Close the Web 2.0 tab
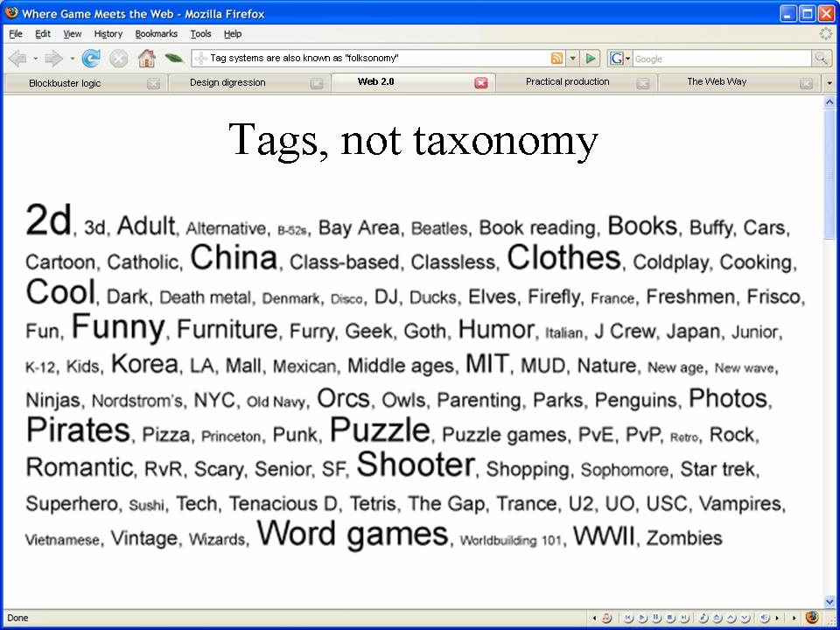840x630 pixels. pos(481,83)
